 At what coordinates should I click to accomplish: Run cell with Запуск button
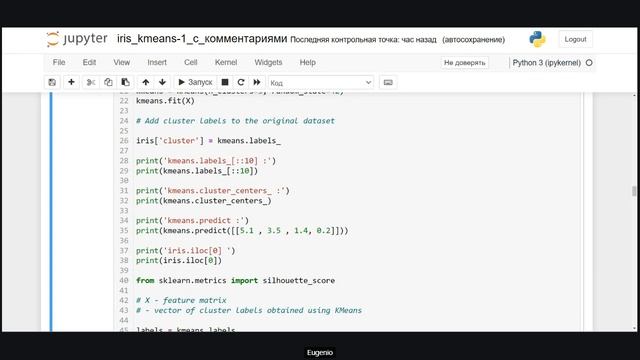click(195, 82)
